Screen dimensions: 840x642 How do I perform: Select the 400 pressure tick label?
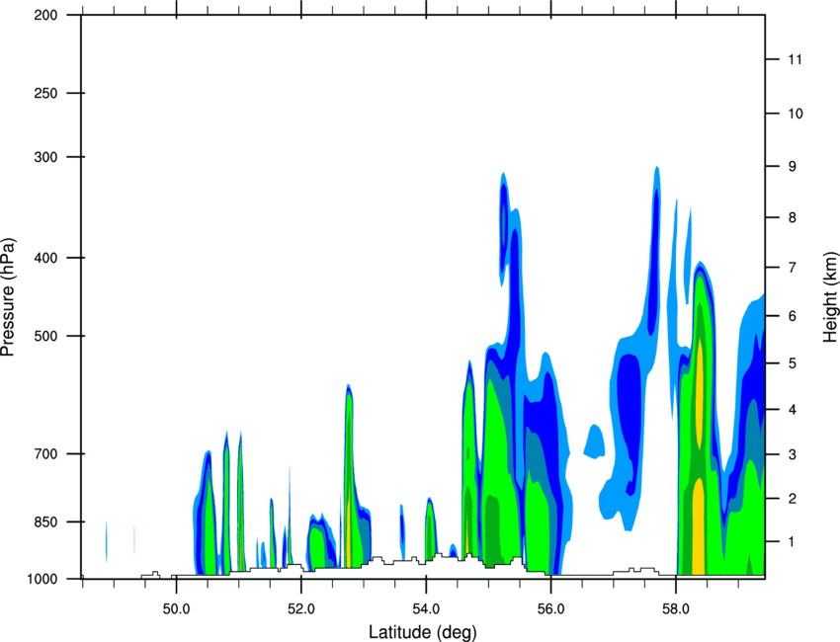point(45,258)
